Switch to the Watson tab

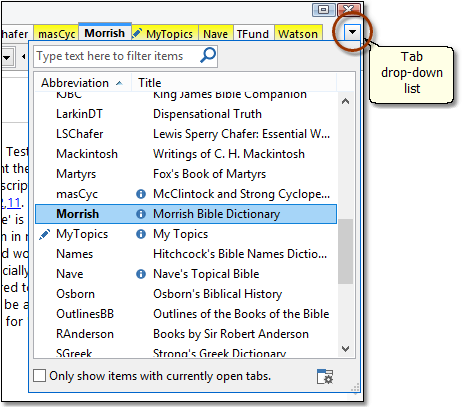point(298,34)
